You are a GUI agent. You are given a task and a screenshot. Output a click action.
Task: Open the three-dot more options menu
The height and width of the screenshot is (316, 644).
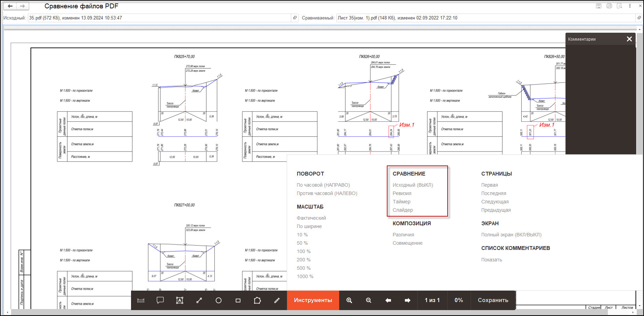click(630, 6)
